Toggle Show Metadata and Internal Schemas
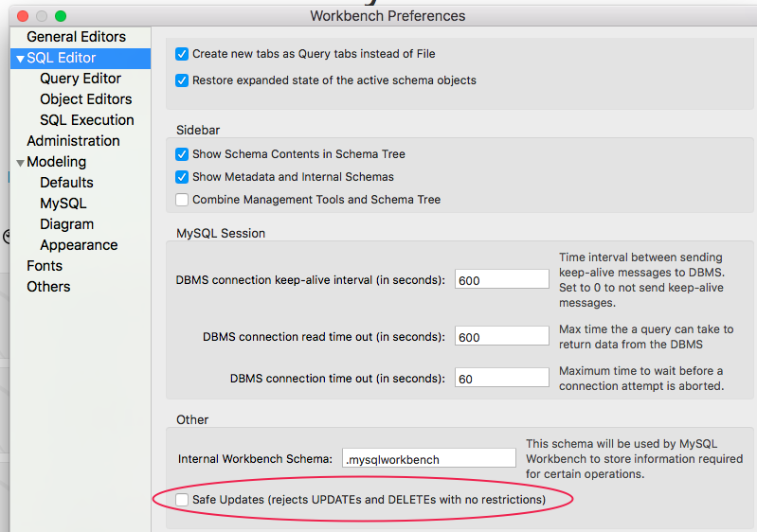757x532 pixels. (182, 177)
